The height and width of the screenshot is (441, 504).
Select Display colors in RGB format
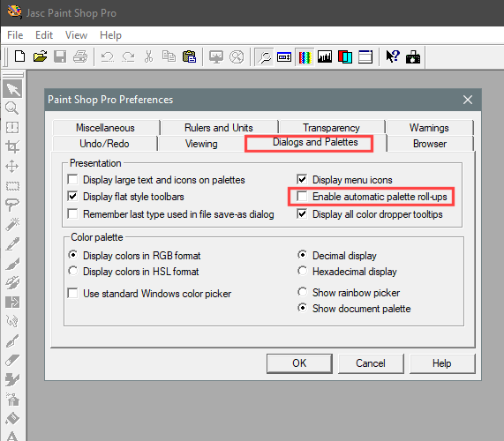(73, 255)
